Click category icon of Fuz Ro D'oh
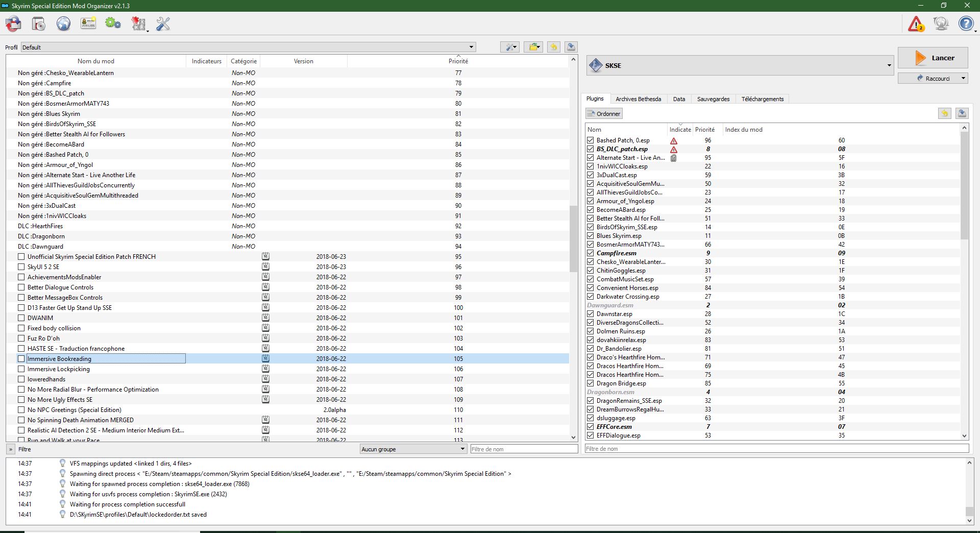 click(265, 338)
